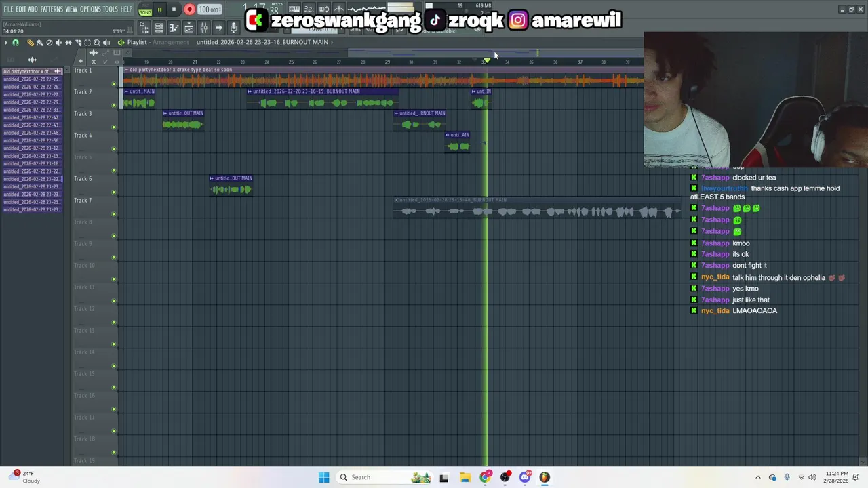This screenshot has width=868, height=488.
Task: Click the audio clips waveform filter icon
Action: (32, 60)
